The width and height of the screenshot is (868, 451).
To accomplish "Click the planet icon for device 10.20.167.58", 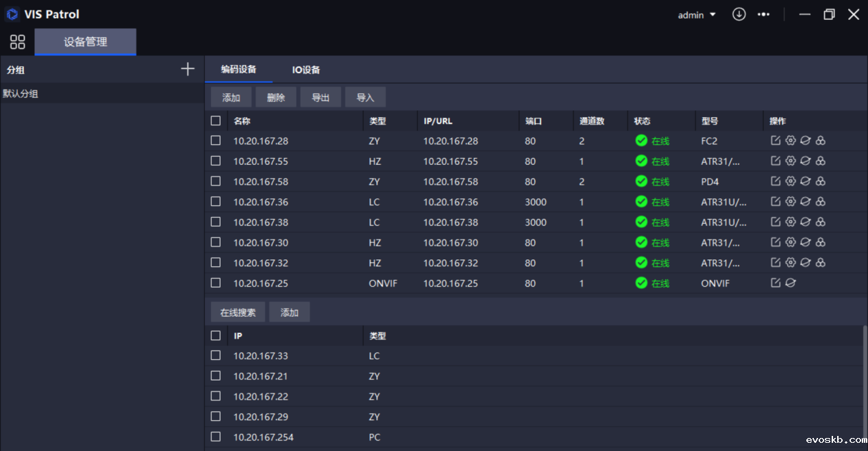I will [806, 181].
